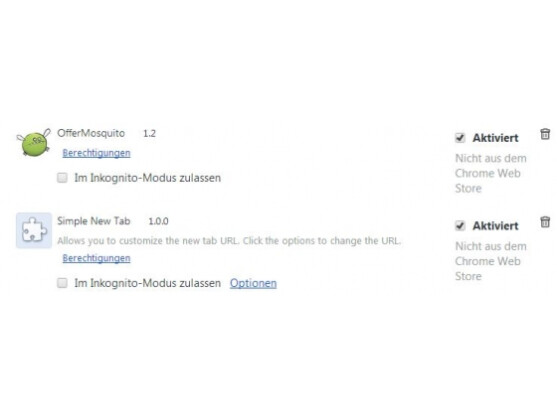Remove OfferMosquito with its trash icon
The image size is (557, 418).
pyautogui.click(x=545, y=134)
